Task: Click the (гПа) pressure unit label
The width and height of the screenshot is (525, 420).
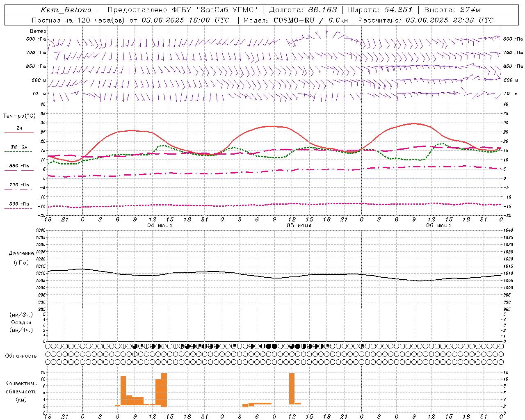Action: coord(21,263)
